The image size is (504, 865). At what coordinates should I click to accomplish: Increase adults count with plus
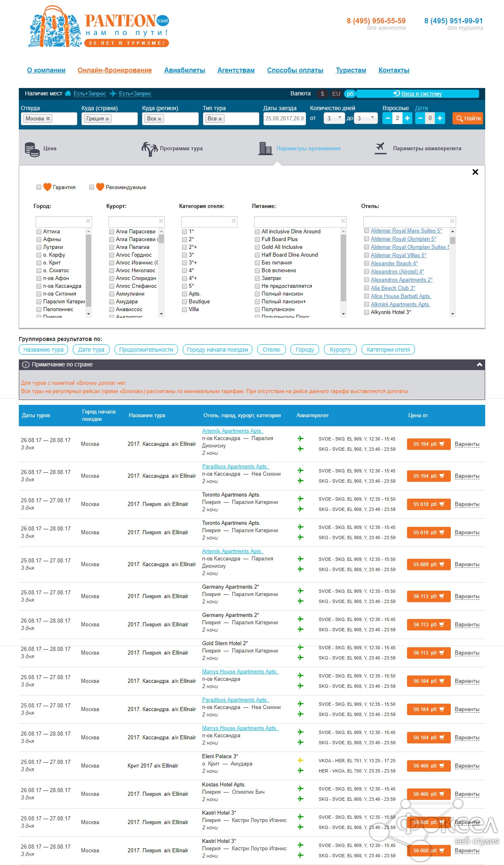click(407, 118)
